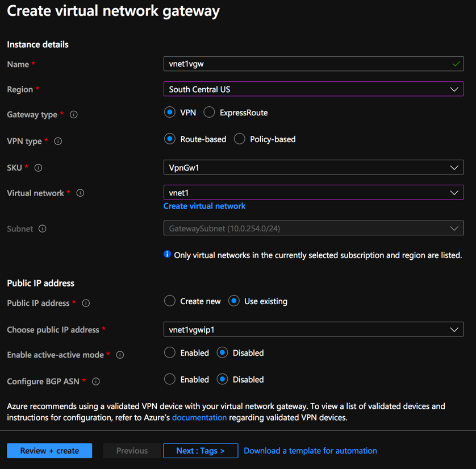Click Enable active-active mode info icon
476x469 pixels.
click(120, 355)
